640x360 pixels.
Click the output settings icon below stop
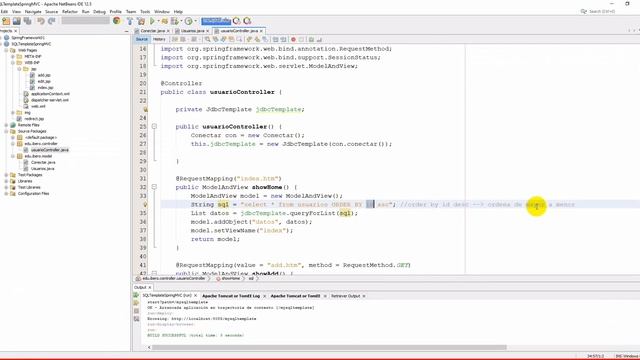[136, 319]
